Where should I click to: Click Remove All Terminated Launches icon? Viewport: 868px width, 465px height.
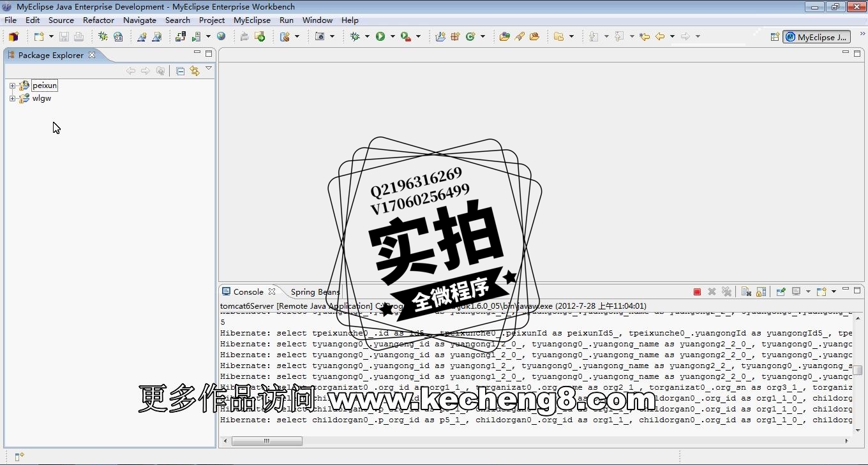coord(726,292)
